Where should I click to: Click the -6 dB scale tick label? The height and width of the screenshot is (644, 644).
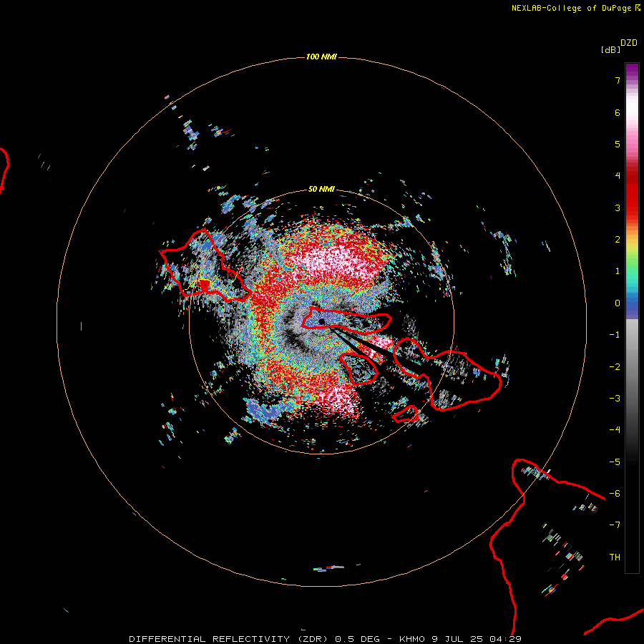click(615, 494)
